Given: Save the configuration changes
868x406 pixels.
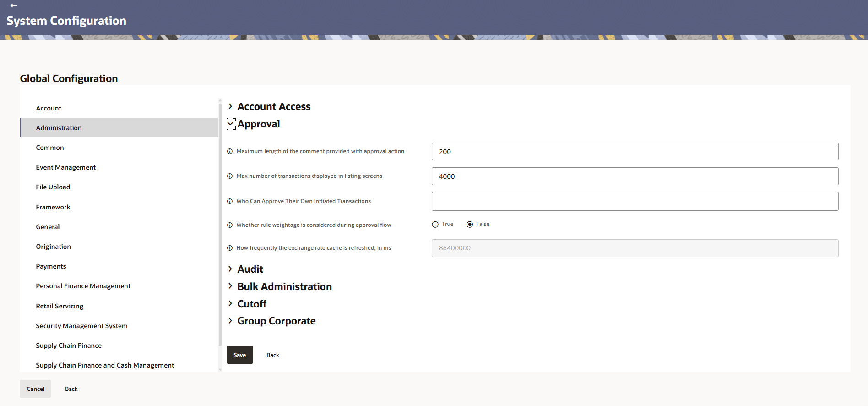Looking at the screenshot, I should point(239,355).
